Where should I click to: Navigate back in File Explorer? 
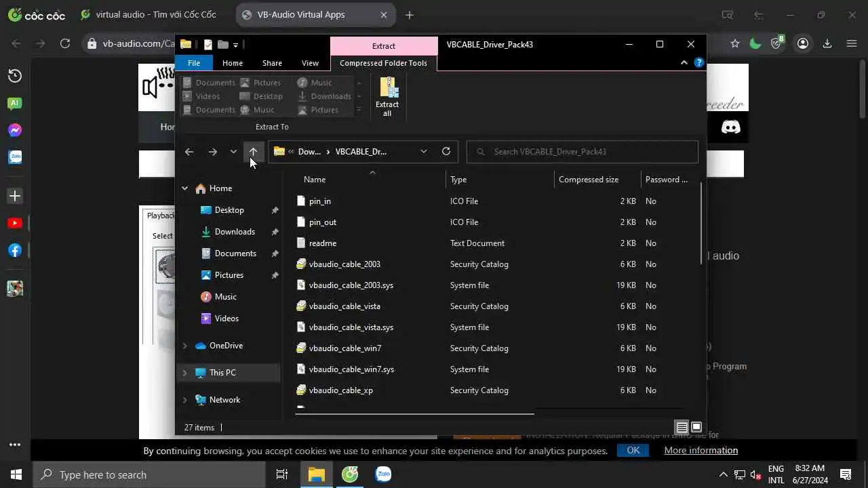point(189,152)
